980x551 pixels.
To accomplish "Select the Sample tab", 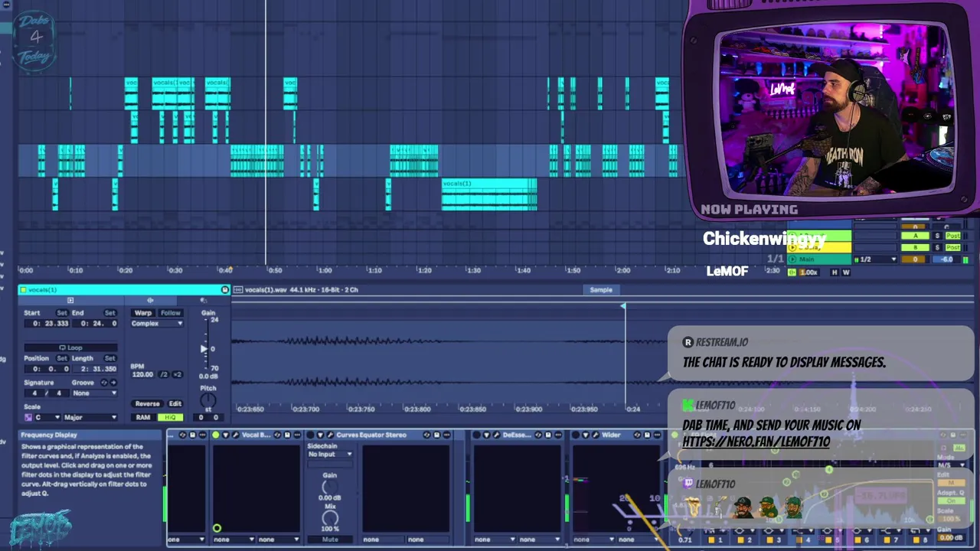I will click(601, 290).
